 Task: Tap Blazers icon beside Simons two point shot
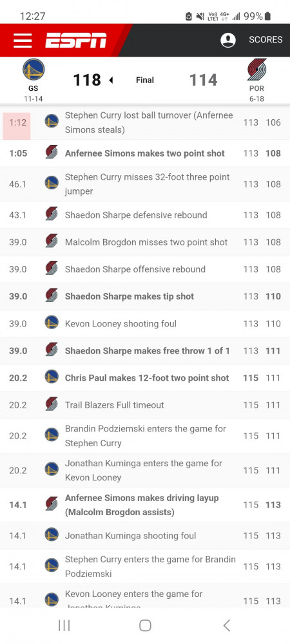(52, 152)
